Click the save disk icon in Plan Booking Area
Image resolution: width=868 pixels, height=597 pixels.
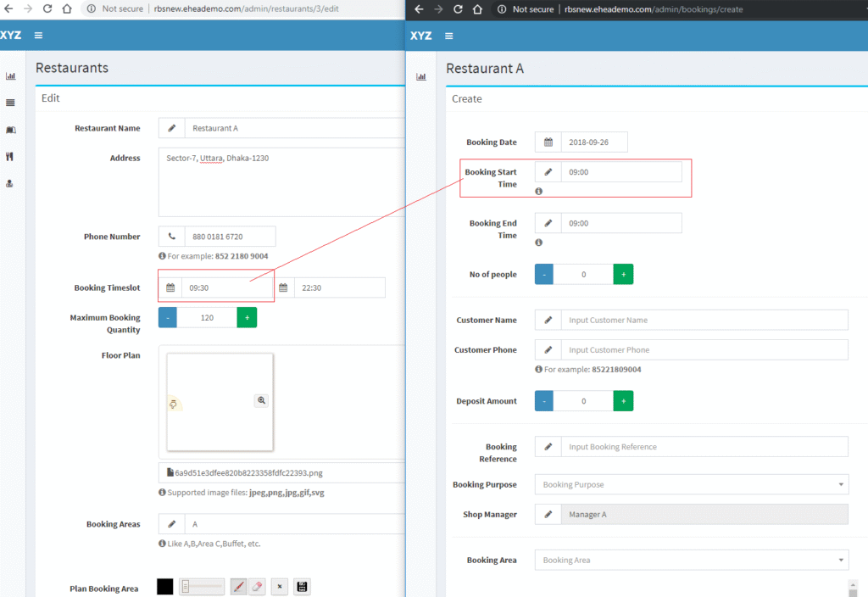(x=303, y=586)
